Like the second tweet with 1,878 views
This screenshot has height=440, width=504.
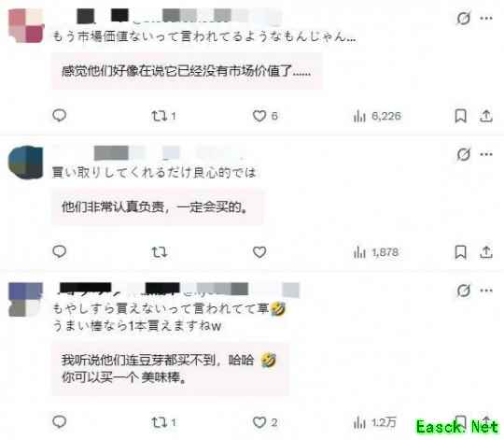point(259,252)
